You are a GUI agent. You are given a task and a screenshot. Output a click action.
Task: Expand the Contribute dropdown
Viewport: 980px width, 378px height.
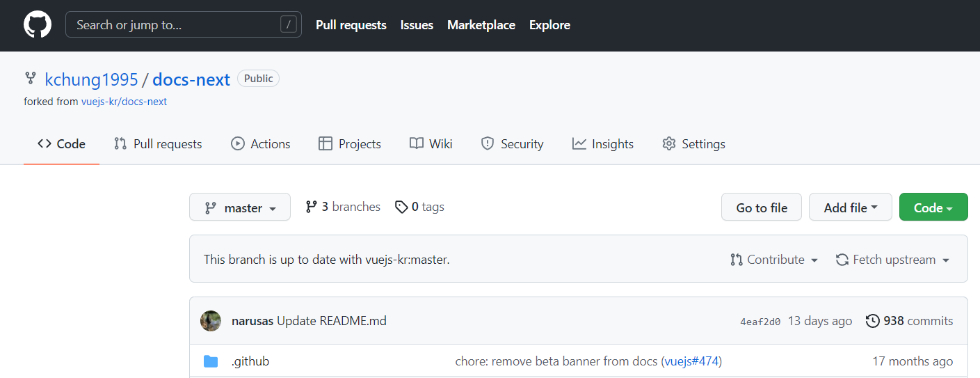774,260
